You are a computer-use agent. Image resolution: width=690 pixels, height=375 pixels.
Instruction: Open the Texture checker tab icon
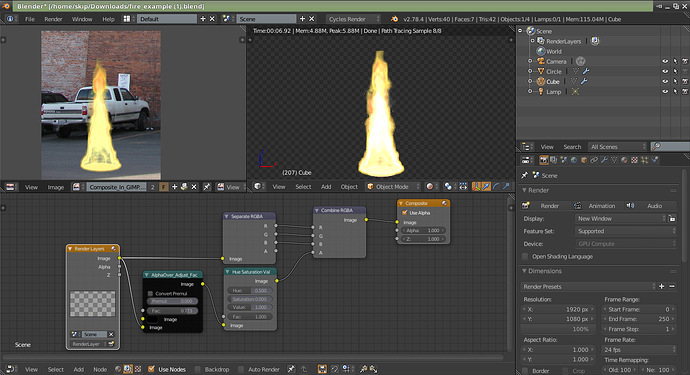click(634, 160)
